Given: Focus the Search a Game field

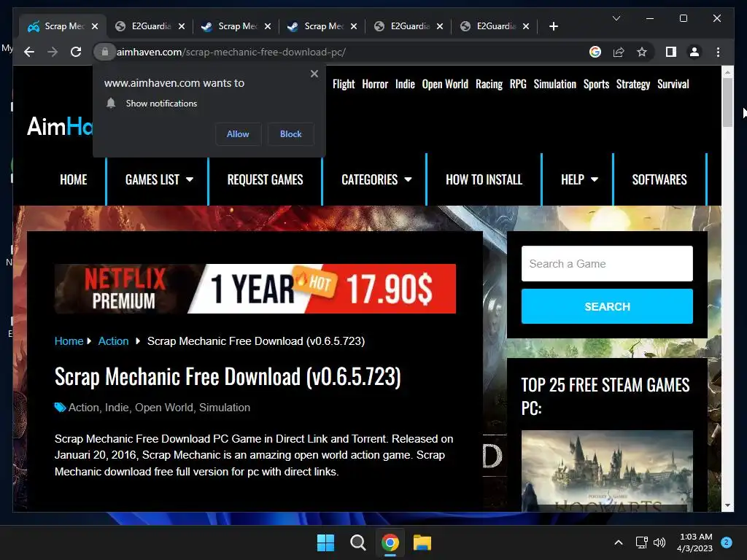Looking at the screenshot, I should pyautogui.click(x=607, y=263).
